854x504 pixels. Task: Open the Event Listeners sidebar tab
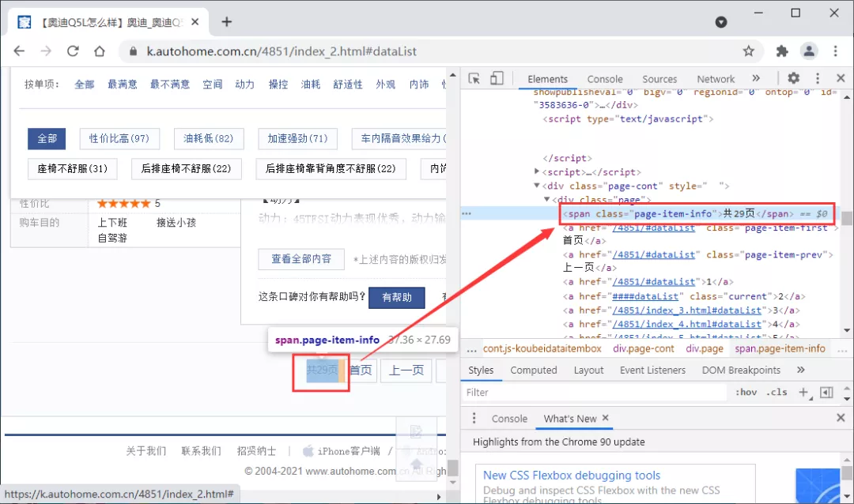coord(652,370)
